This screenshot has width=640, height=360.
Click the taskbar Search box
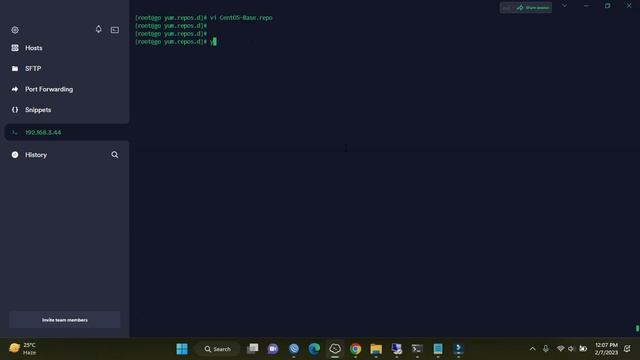(218, 349)
